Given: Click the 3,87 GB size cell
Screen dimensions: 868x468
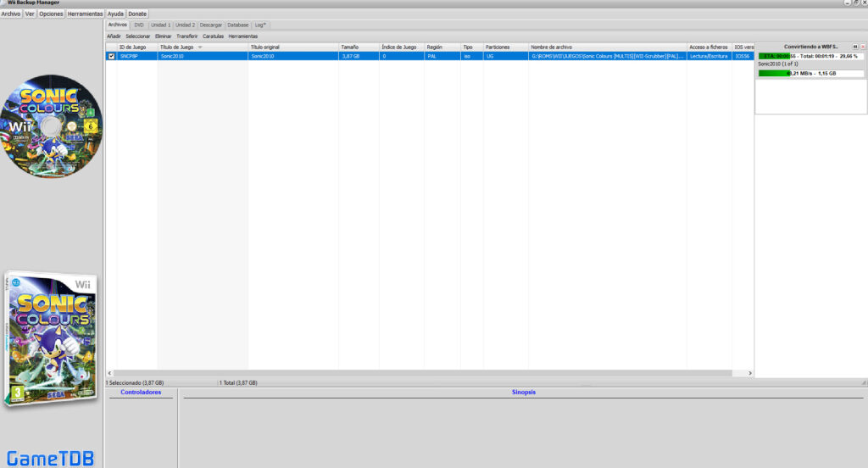Looking at the screenshot, I should pos(359,56).
